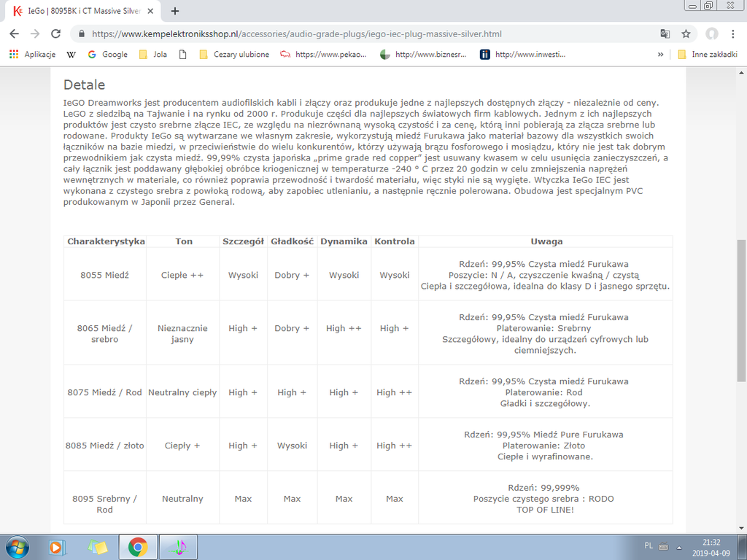747x560 pixels.
Task: Go forward to the next page
Action: 35,34
